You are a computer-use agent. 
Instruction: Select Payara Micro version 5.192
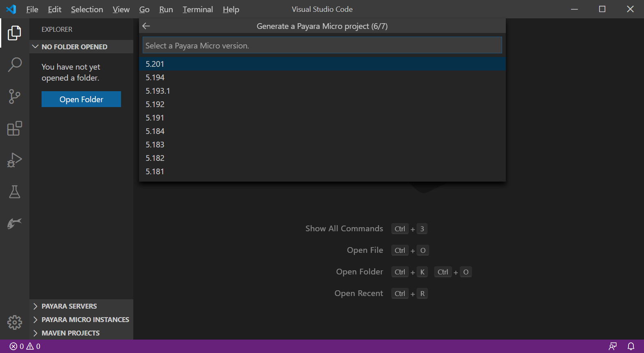click(x=322, y=104)
